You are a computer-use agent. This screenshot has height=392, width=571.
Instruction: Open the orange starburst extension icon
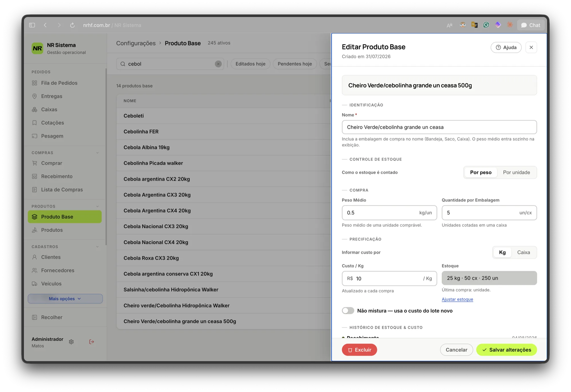510,25
